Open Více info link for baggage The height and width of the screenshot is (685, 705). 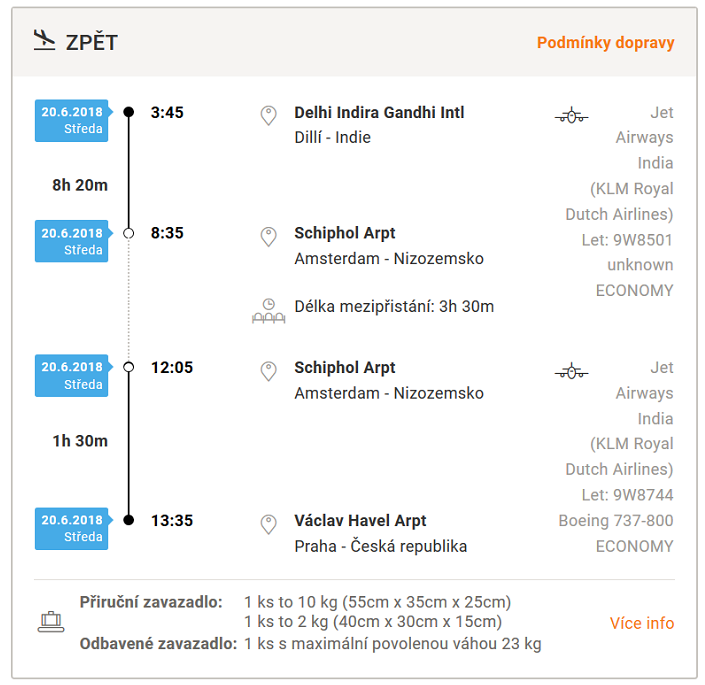(642, 623)
